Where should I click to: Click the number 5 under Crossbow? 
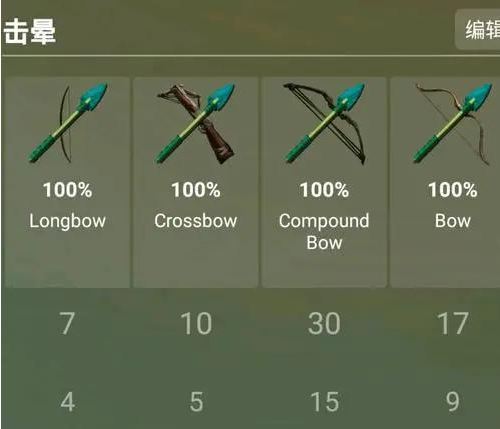pos(196,402)
